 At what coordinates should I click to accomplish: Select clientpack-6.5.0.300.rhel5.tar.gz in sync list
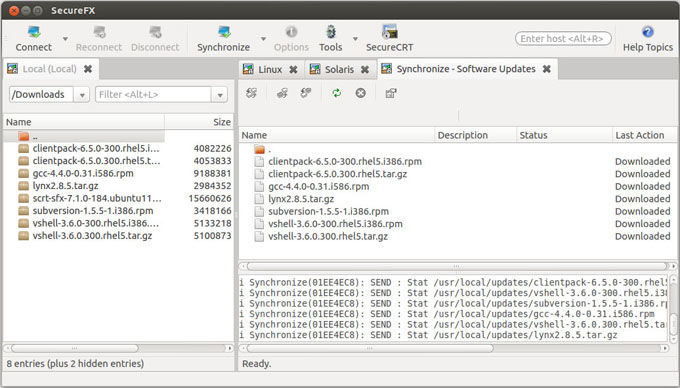[x=337, y=174]
